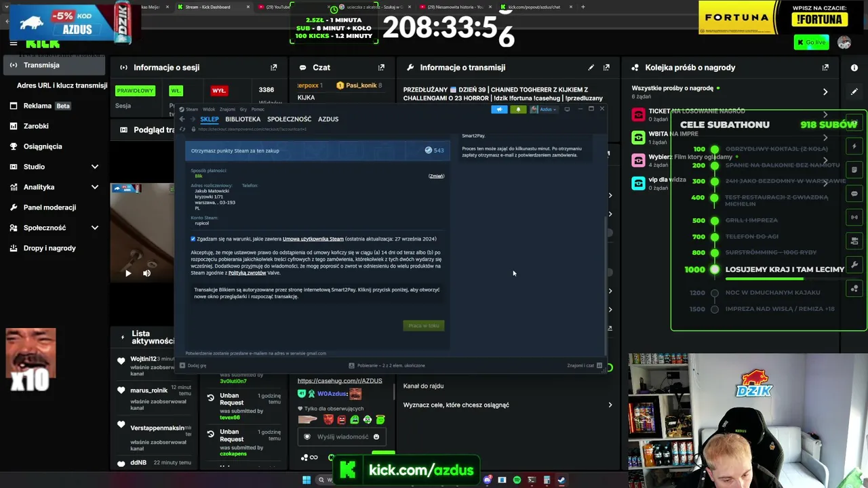Open the Gry menu in Steam
868x488 pixels.
pos(243,109)
